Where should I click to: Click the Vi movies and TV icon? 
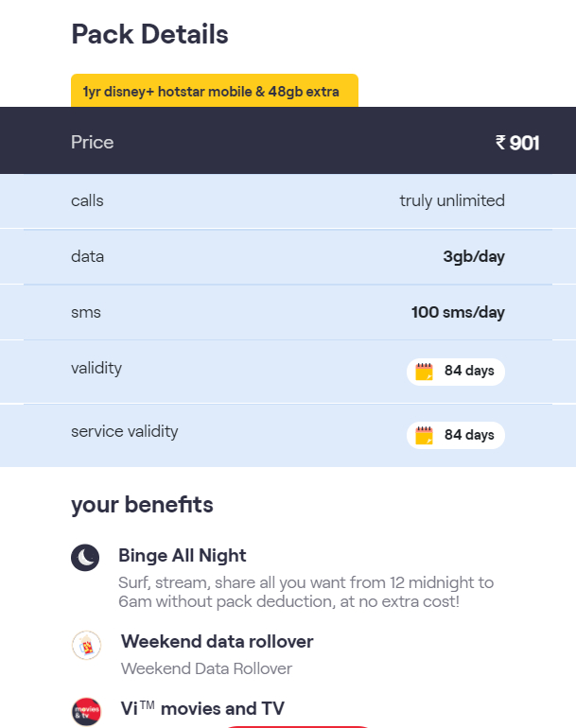click(86, 711)
